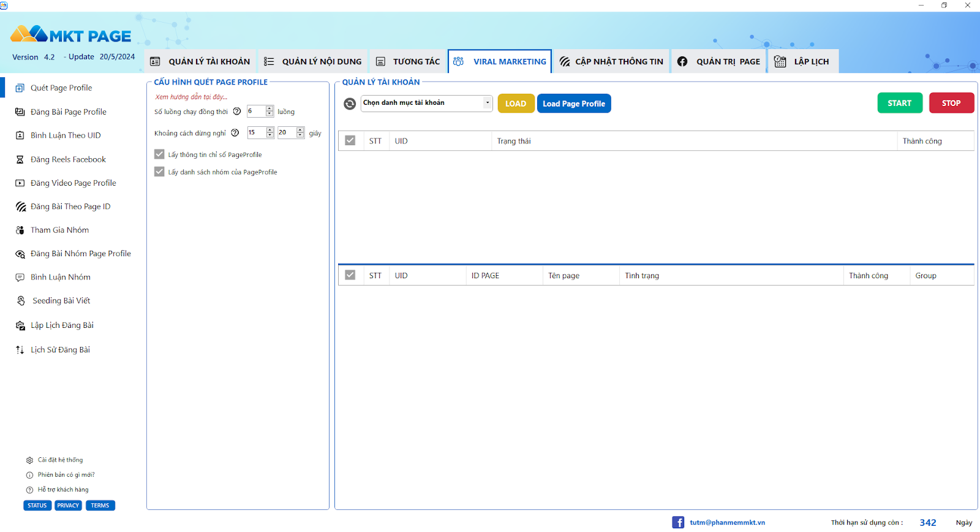Click the green START button
980x532 pixels.
pyautogui.click(x=900, y=103)
